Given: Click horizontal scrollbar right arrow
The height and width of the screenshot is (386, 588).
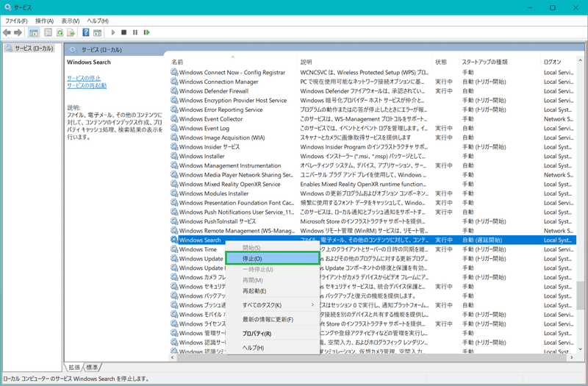Looking at the screenshot, I should pyautogui.click(x=572, y=357).
